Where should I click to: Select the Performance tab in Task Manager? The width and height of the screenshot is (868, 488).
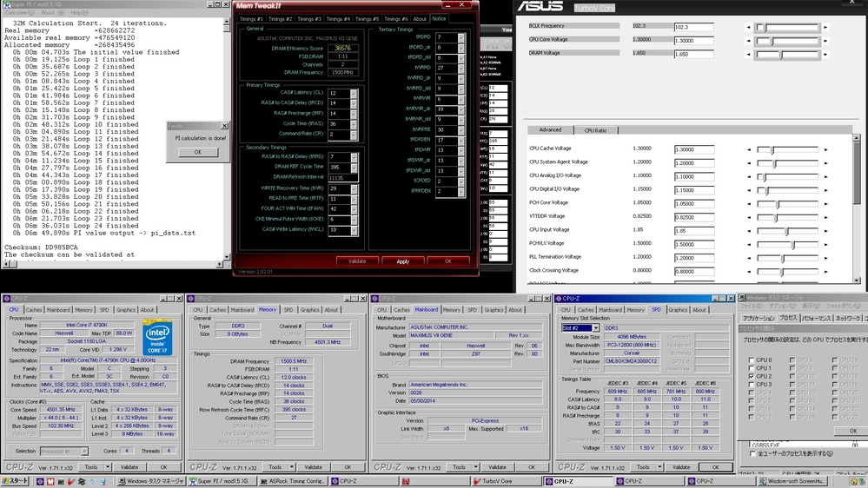pos(816,318)
